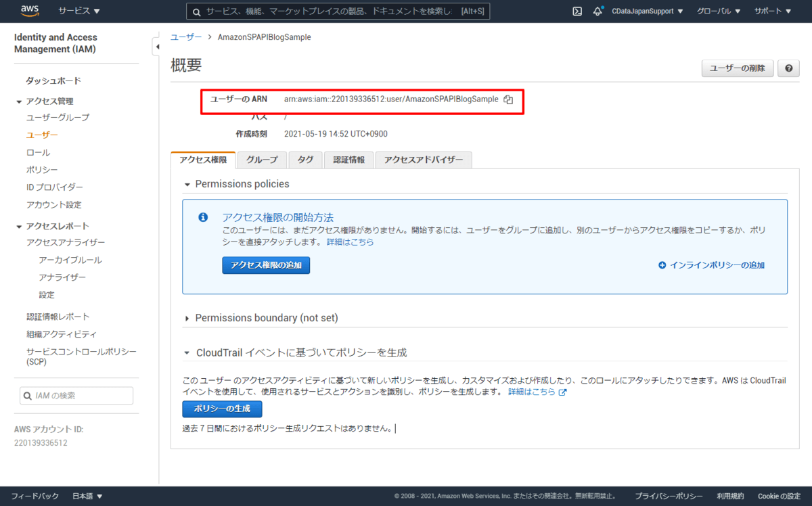Open external link icon after 詳細はこちら
The width and height of the screenshot is (812, 506).
[x=562, y=392]
